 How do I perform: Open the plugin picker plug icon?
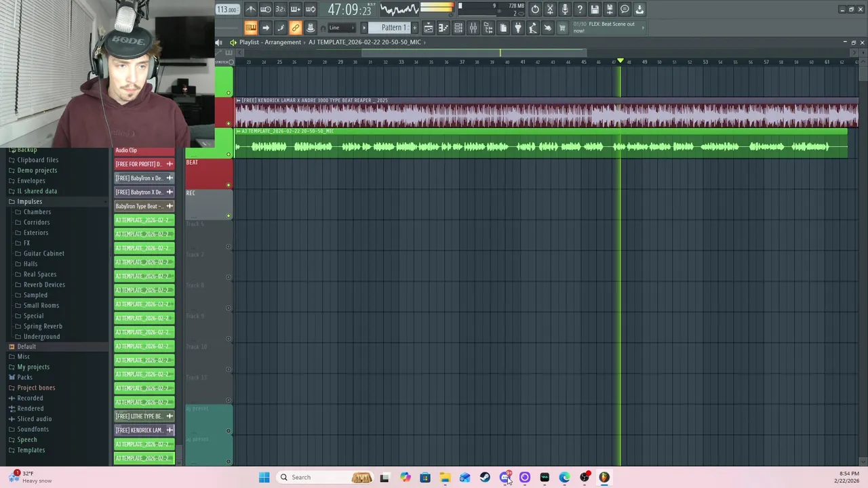(x=518, y=28)
